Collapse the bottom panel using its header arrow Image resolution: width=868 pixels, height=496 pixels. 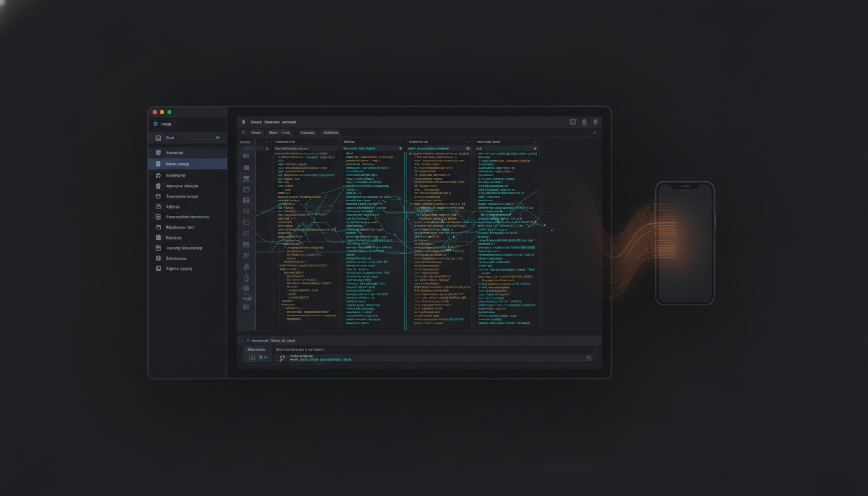(x=242, y=340)
